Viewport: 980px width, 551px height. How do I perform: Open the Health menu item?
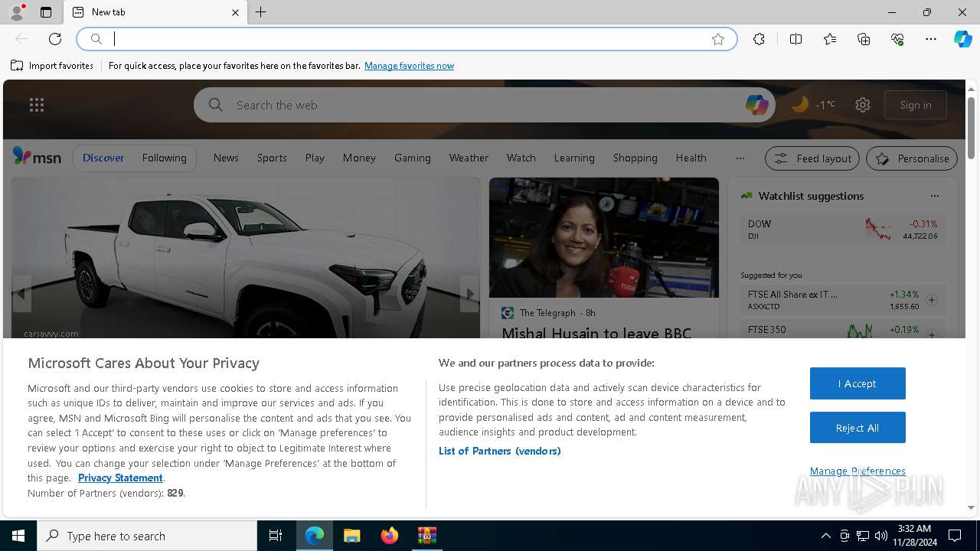tap(691, 158)
